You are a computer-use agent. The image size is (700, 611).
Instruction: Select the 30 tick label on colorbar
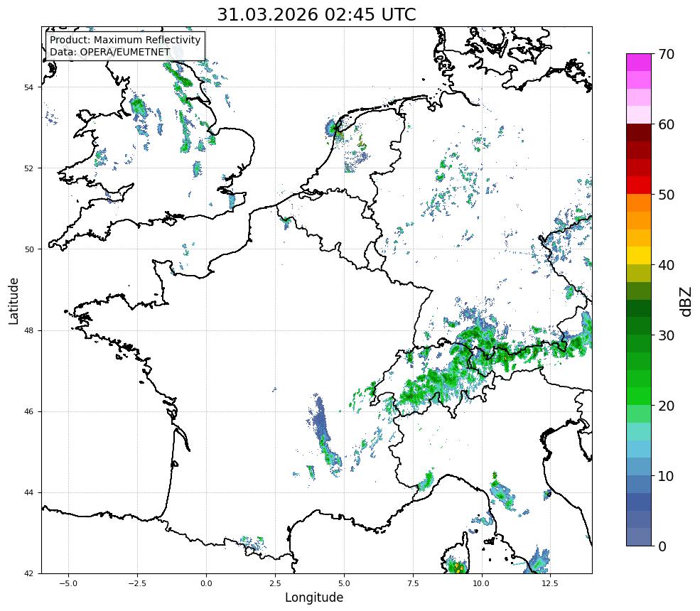point(666,335)
